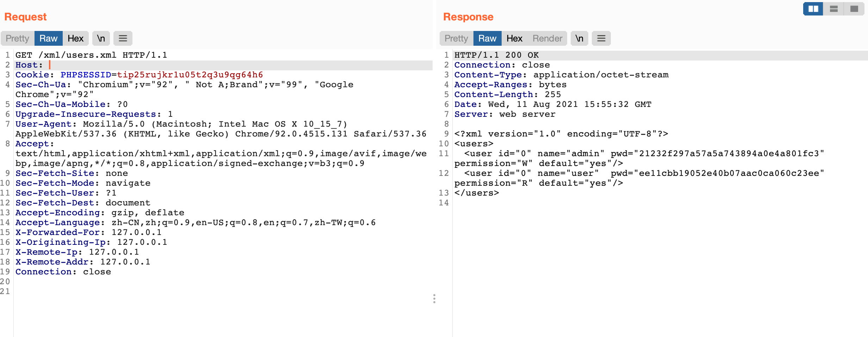This screenshot has width=868, height=337.
Task: Open the Request pane hamburger options menu
Action: pos(123,38)
